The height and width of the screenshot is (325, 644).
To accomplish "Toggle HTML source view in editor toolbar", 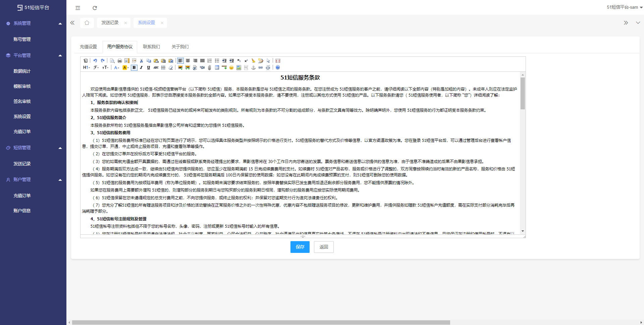I will 86,61.
